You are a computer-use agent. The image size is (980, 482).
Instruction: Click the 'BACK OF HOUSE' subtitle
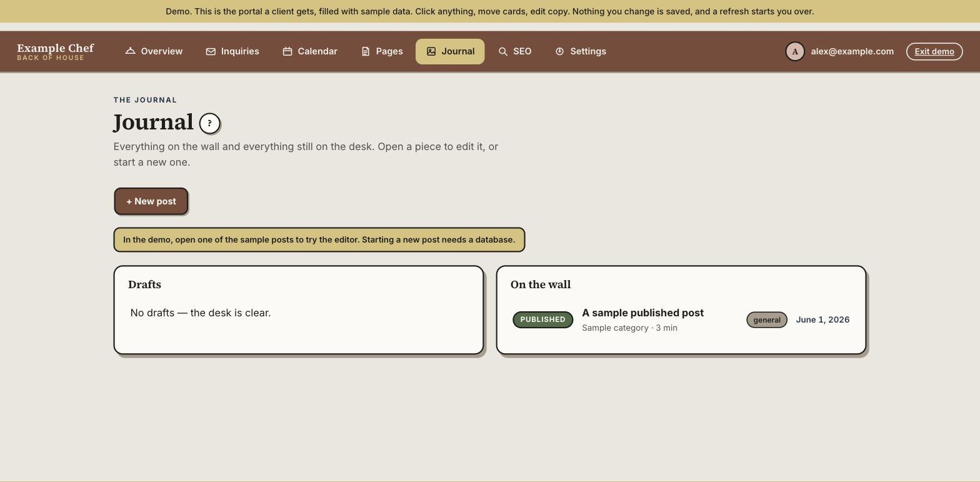[x=51, y=58]
